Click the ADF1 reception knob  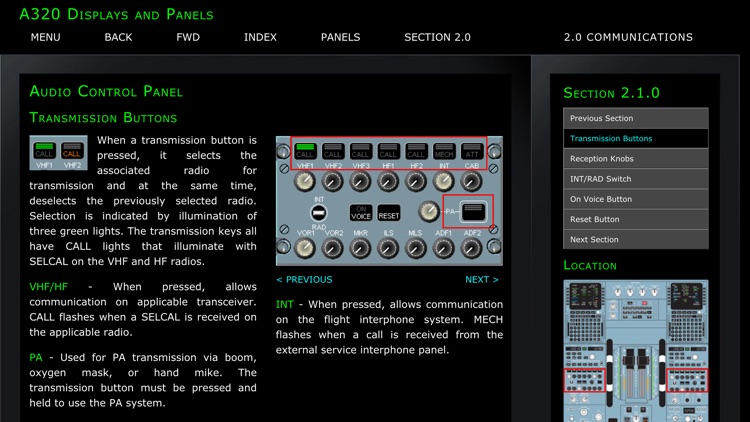(444, 248)
